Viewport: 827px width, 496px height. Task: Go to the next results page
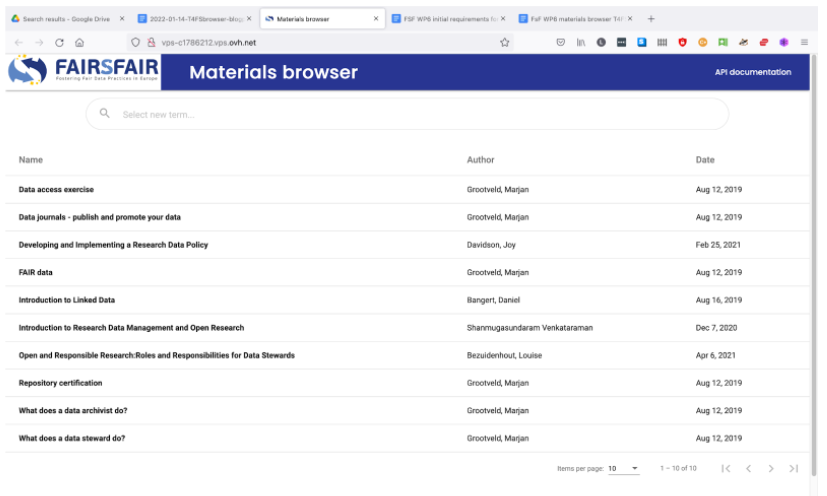point(771,469)
